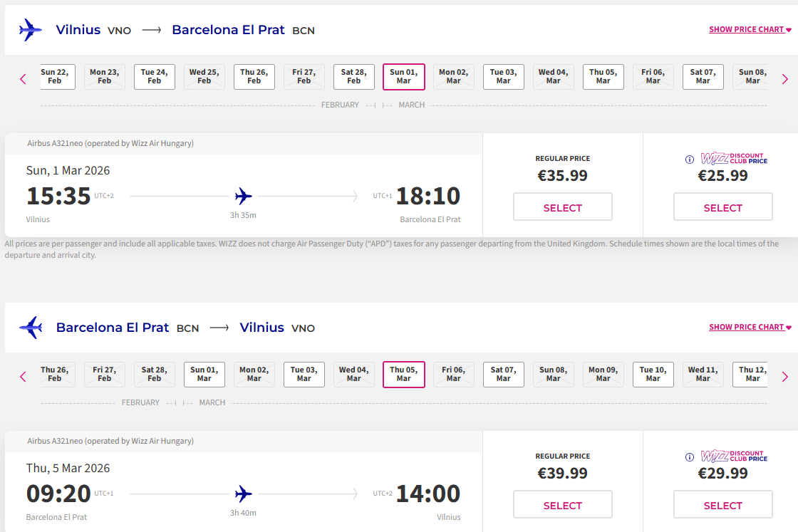Image resolution: width=798 pixels, height=532 pixels.
Task: Click the previous dates arrow for outbound flight
Action: (23, 79)
